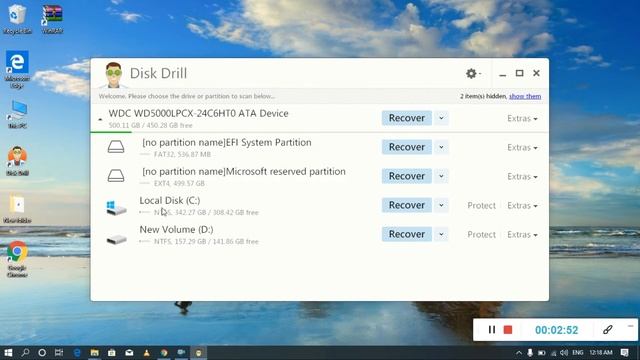Image resolution: width=640 pixels, height=360 pixels.
Task: Select the Microsoft reserved partition drive icon
Action: (x=116, y=176)
